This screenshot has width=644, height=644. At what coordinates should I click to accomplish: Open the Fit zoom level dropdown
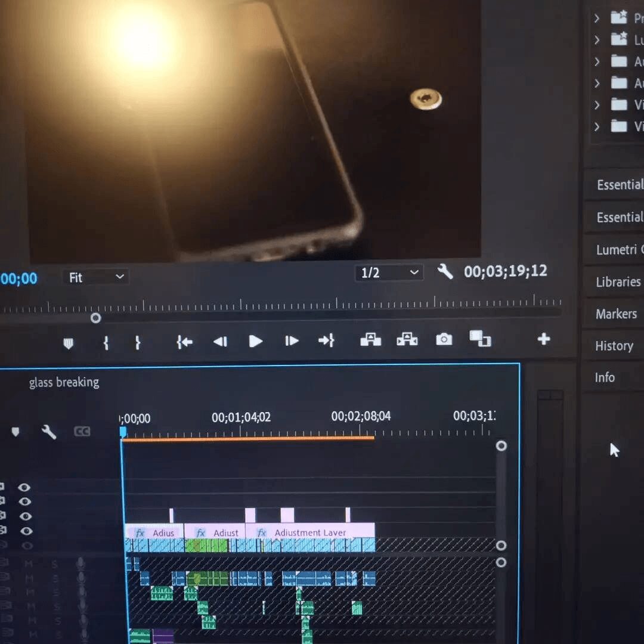pyautogui.click(x=95, y=277)
